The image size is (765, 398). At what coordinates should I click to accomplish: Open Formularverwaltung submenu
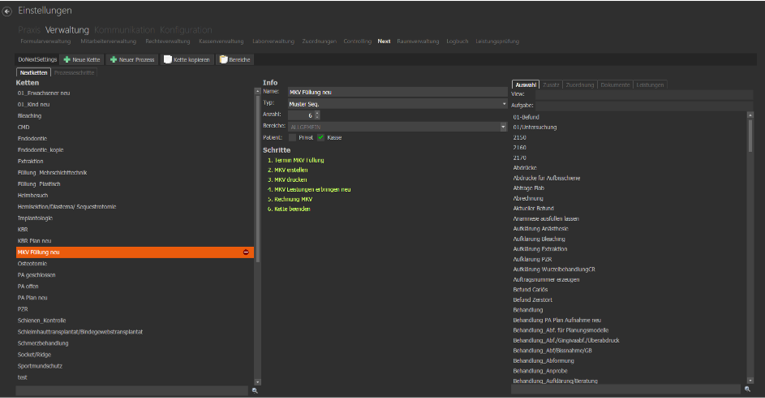pyautogui.click(x=46, y=41)
